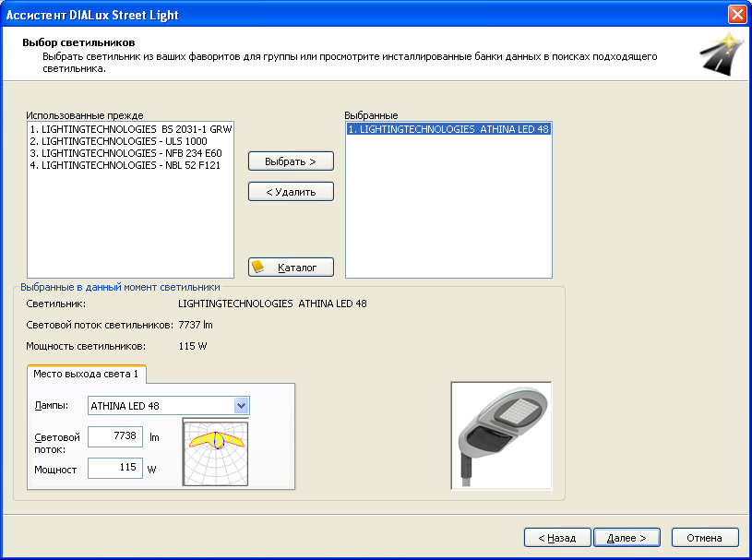Select BS 2031-1 GRW in the used-before list
The image size is (752, 560).
[130, 129]
